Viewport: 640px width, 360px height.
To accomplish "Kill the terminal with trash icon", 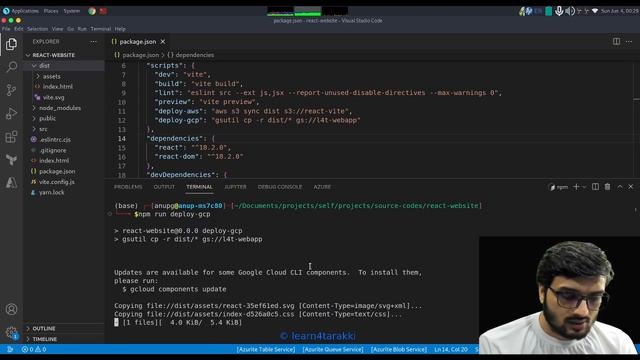I will click(607, 187).
